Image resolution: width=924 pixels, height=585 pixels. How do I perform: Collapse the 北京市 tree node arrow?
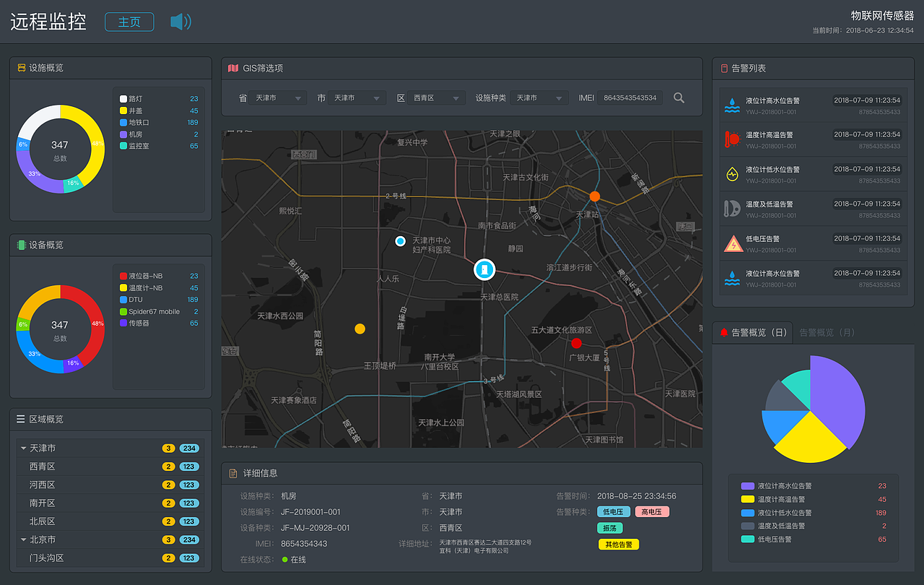[x=23, y=539]
